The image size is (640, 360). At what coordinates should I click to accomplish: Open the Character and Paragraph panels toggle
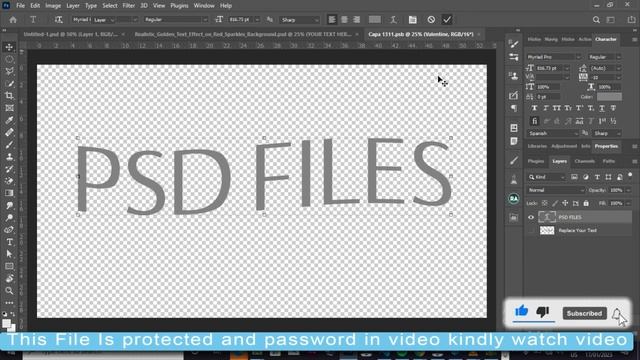[x=413, y=20]
